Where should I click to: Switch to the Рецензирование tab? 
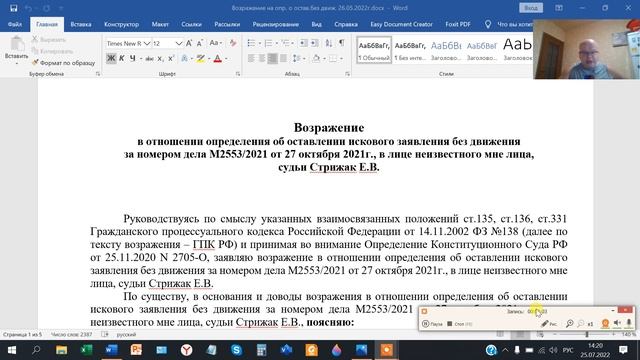pyautogui.click(x=276, y=24)
